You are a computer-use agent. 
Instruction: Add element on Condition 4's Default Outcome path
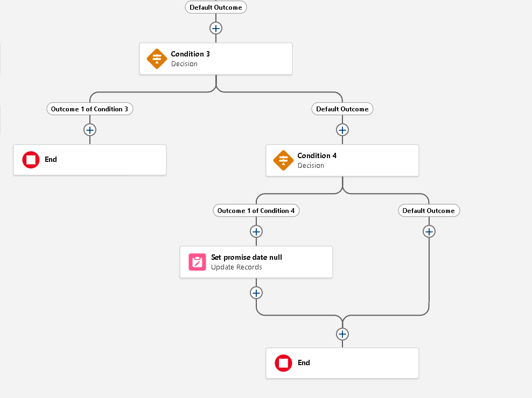coord(429,231)
